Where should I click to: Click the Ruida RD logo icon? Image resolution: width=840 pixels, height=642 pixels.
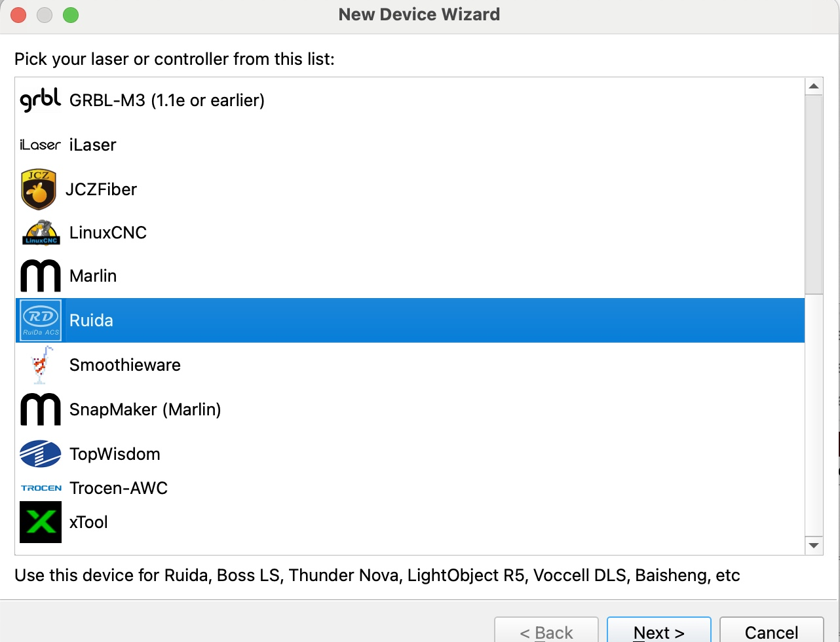click(41, 320)
